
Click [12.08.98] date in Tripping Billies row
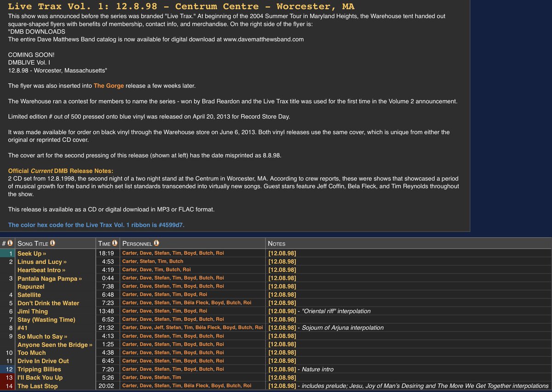(x=282, y=369)
